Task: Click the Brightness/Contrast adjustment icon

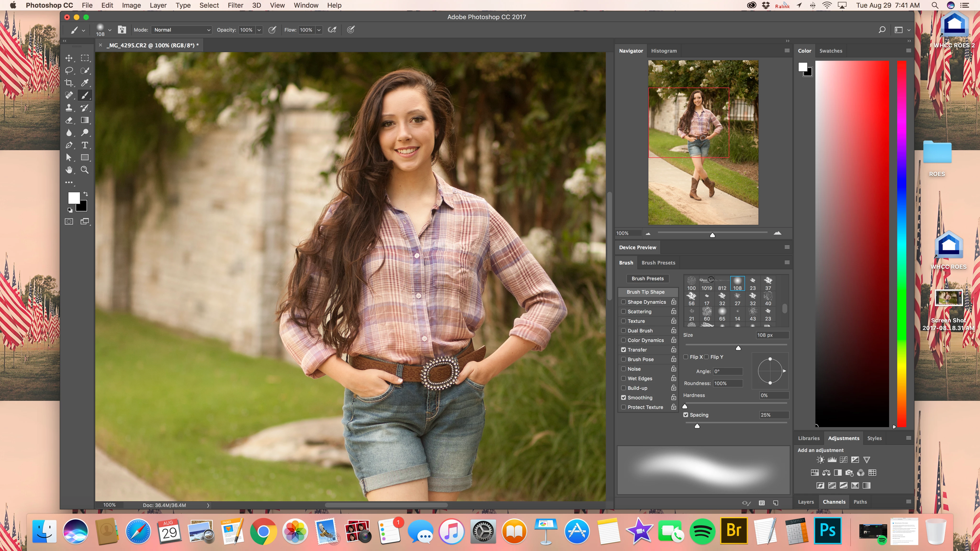Action: click(820, 460)
